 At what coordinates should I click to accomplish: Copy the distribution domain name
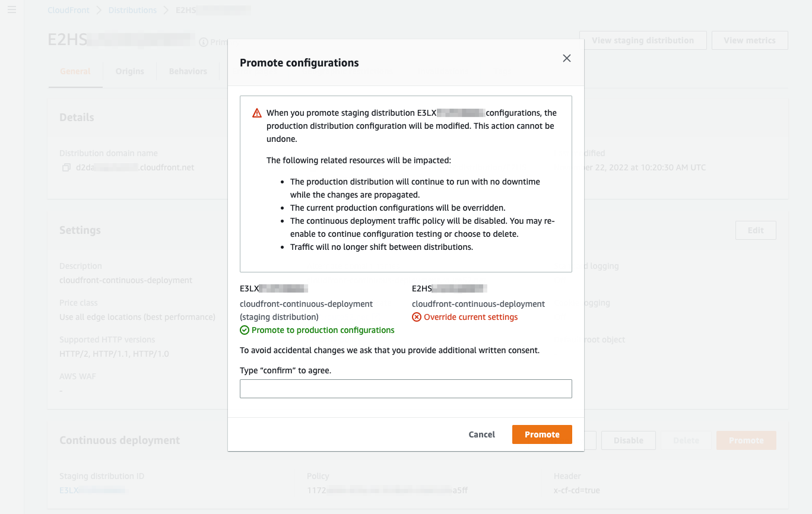(x=66, y=167)
